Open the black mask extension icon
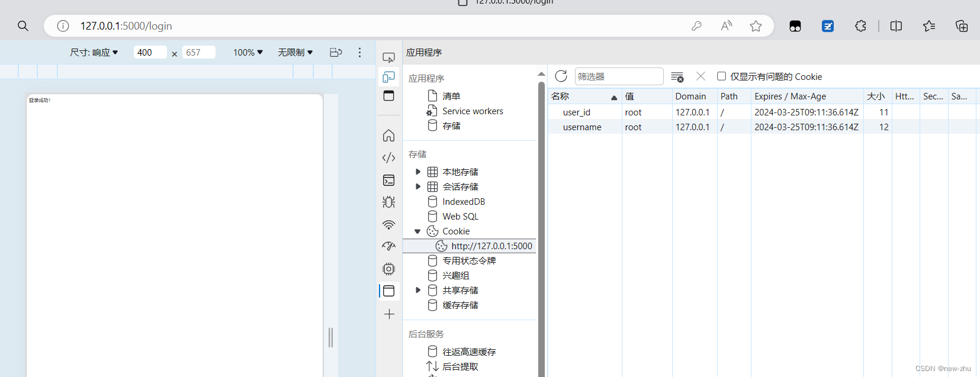 click(x=795, y=26)
